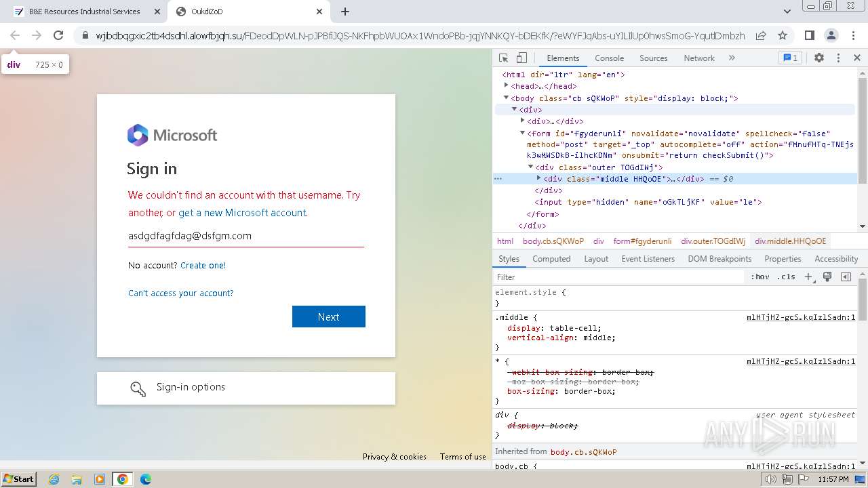Screen dimensions: 868x488
Task: Launch Internet Explorer from taskbar
Action: pyautogui.click(x=54, y=479)
